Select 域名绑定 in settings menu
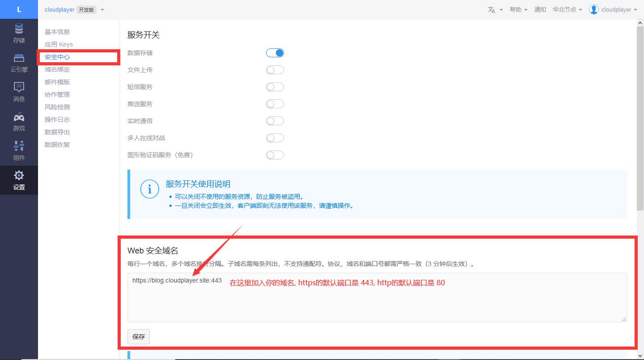 coord(57,69)
